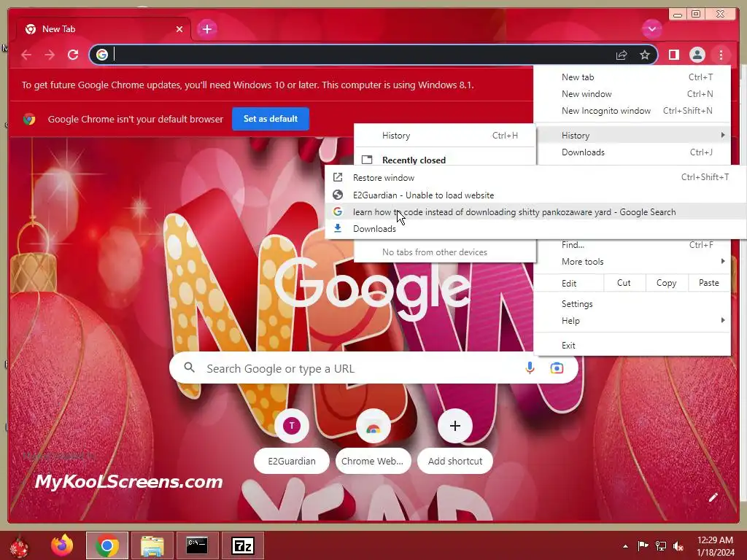Click the browser forward arrow
The width and height of the screenshot is (747, 560).
(50, 55)
